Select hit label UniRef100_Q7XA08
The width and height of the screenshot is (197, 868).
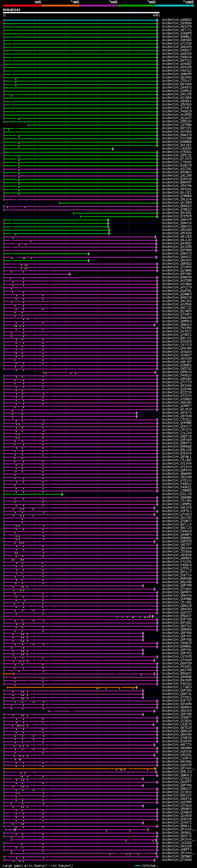tap(176, 860)
